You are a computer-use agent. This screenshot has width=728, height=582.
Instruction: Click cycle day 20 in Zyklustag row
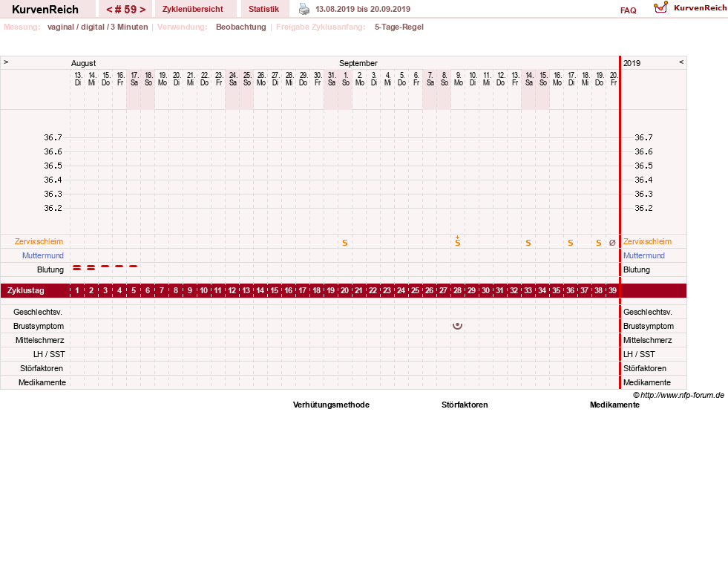pos(344,290)
